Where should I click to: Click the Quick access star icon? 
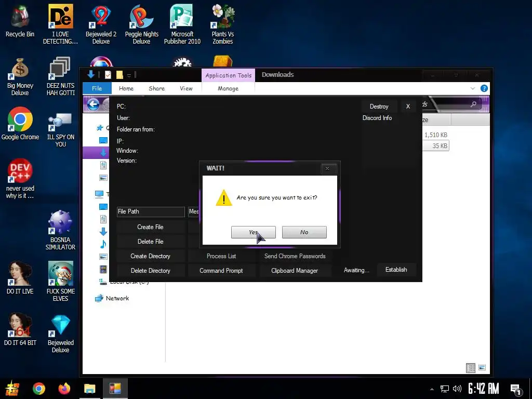100,128
